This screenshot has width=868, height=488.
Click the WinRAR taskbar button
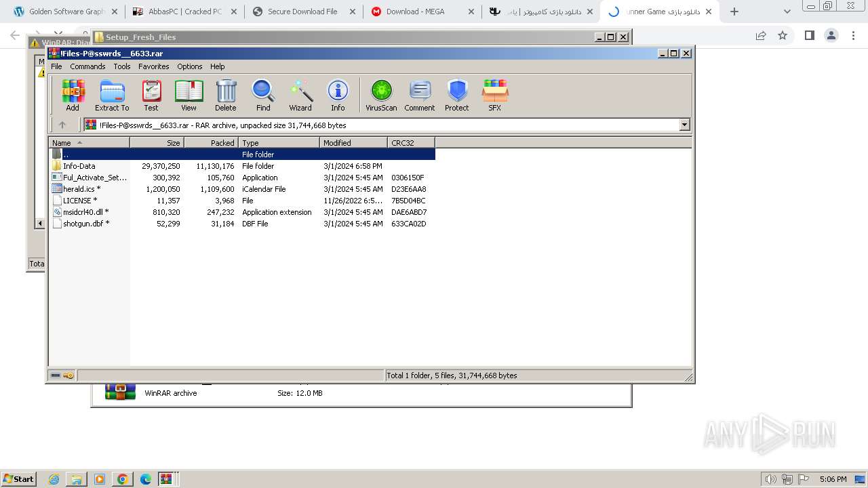pyautogui.click(x=167, y=479)
